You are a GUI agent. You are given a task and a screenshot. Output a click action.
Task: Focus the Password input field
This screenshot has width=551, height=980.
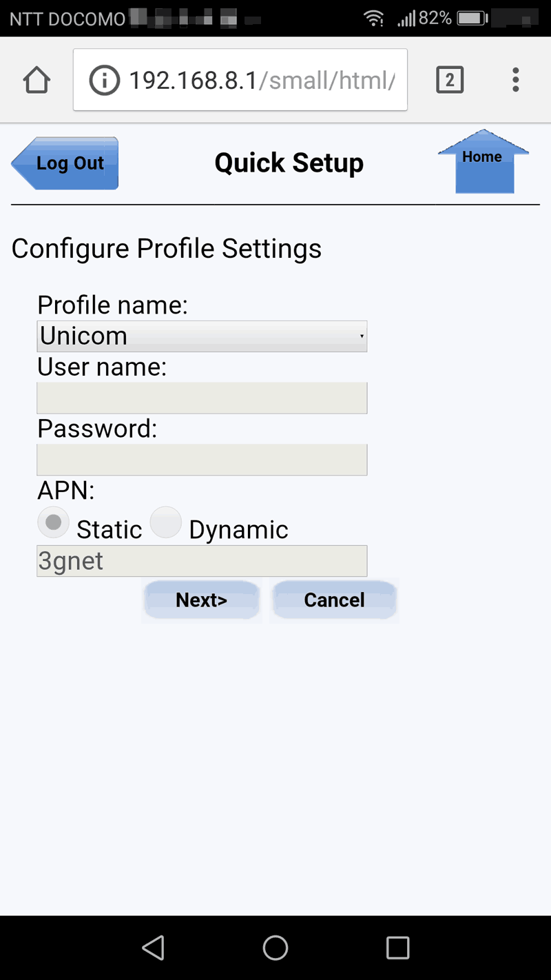pyautogui.click(x=201, y=460)
